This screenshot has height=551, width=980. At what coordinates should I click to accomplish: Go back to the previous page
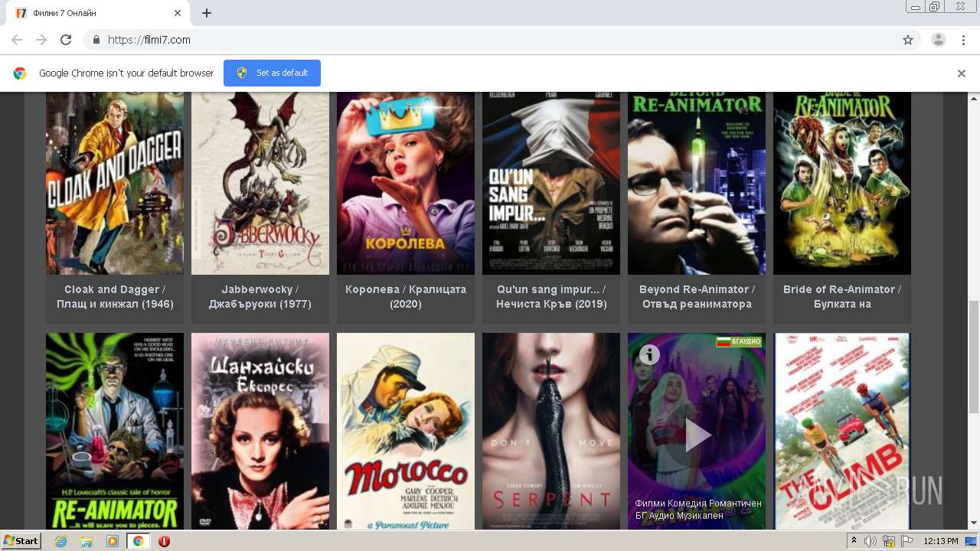tap(17, 40)
